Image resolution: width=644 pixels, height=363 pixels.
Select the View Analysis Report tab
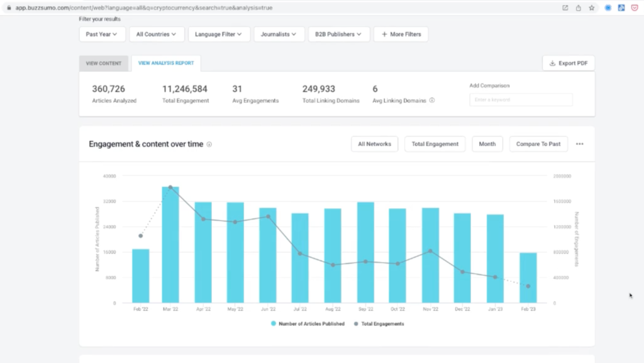click(x=166, y=64)
